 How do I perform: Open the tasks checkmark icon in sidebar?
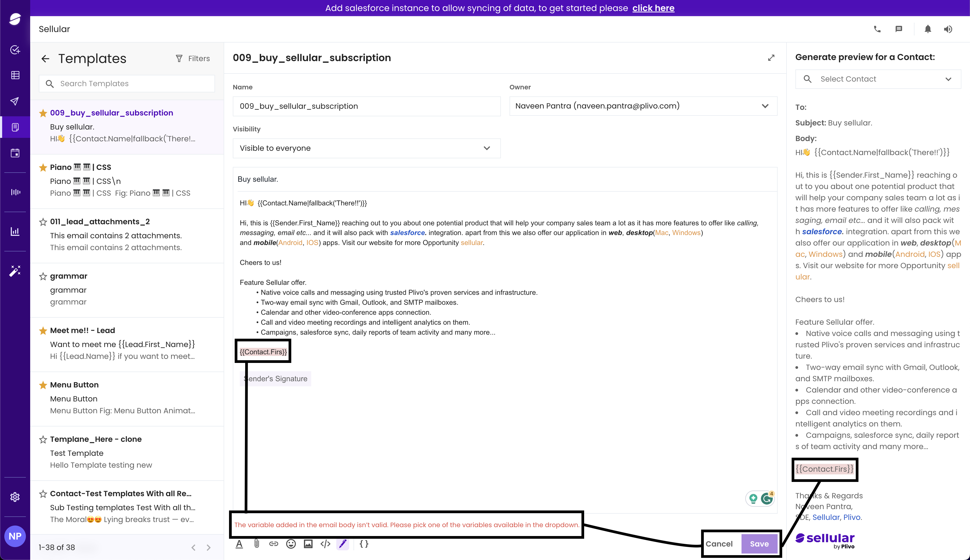click(x=15, y=50)
